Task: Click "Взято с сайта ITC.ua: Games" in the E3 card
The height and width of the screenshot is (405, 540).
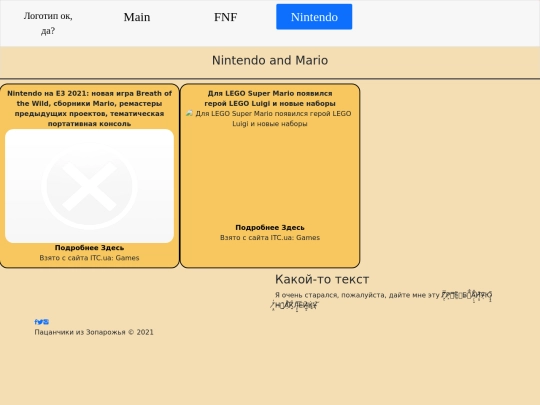Action: click(89, 258)
